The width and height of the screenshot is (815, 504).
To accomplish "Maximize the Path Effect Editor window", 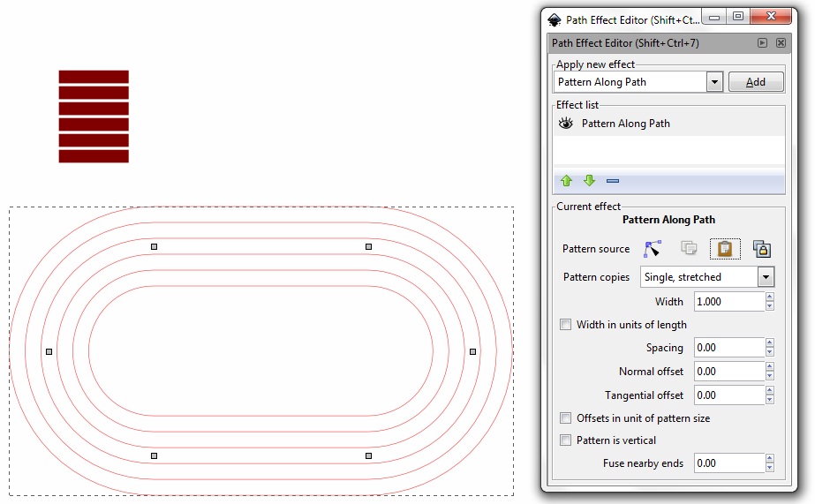I will click(x=738, y=17).
